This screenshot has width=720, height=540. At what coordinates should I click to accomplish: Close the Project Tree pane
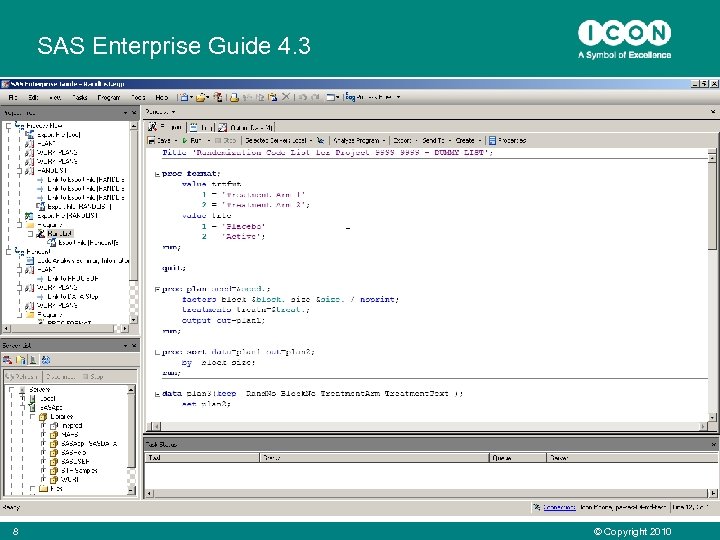coord(134,112)
